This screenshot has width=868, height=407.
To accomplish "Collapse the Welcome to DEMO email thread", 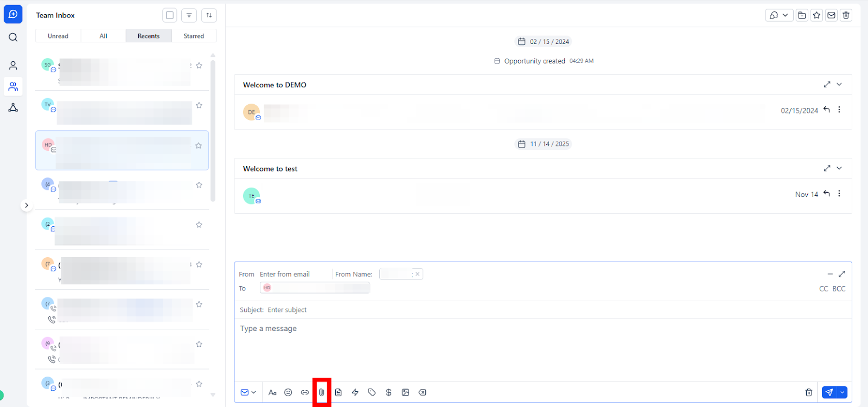I will pyautogui.click(x=839, y=84).
